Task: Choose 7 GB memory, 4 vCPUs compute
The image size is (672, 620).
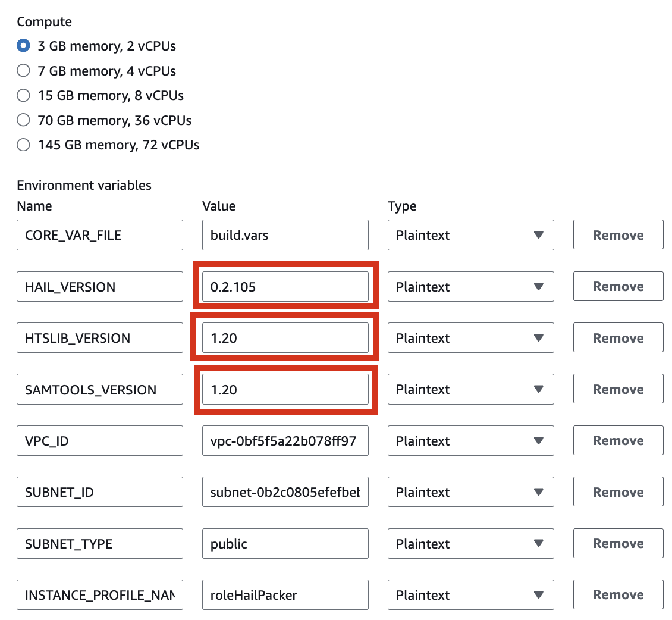Action: pyautogui.click(x=23, y=71)
